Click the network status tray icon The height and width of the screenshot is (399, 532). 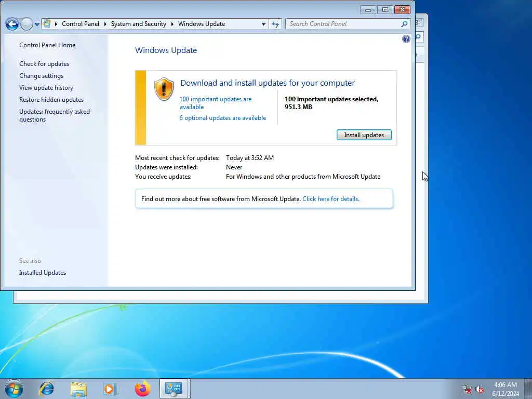tap(467, 390)
